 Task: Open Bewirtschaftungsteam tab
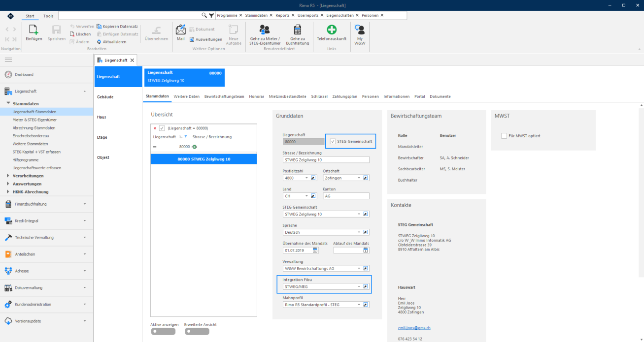[224, 96]
